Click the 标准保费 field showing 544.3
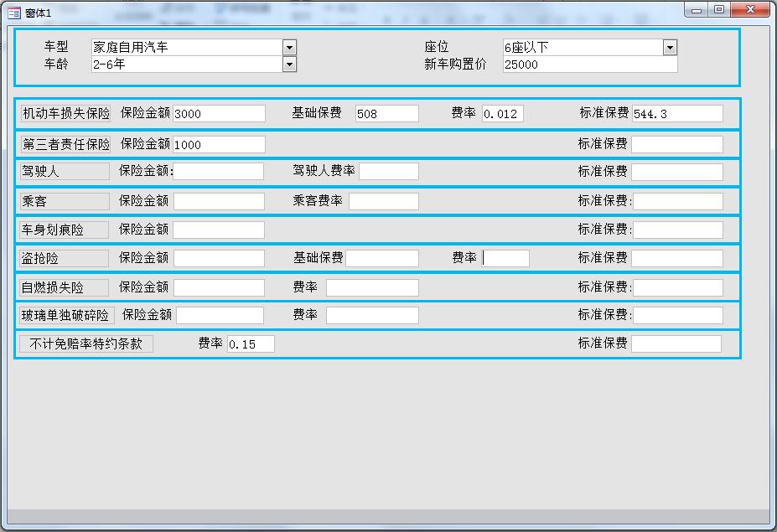The width and height of the screenshot is (777, 532). click(x=677, y=114)
